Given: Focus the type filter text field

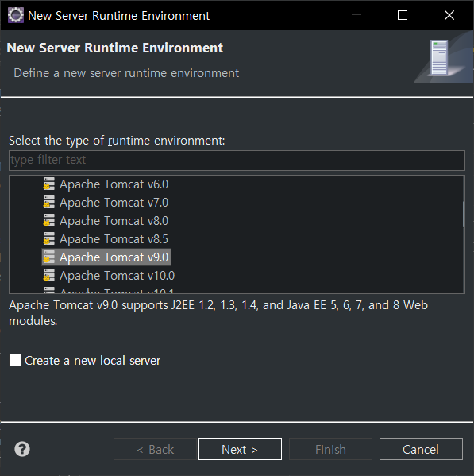Looking at the screenshot, I should (237, 160).
